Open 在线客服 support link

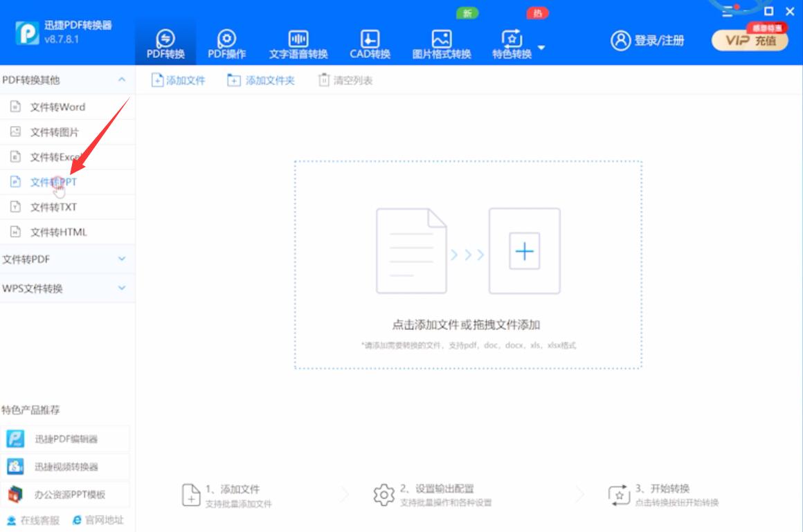(x=33, y=520)
